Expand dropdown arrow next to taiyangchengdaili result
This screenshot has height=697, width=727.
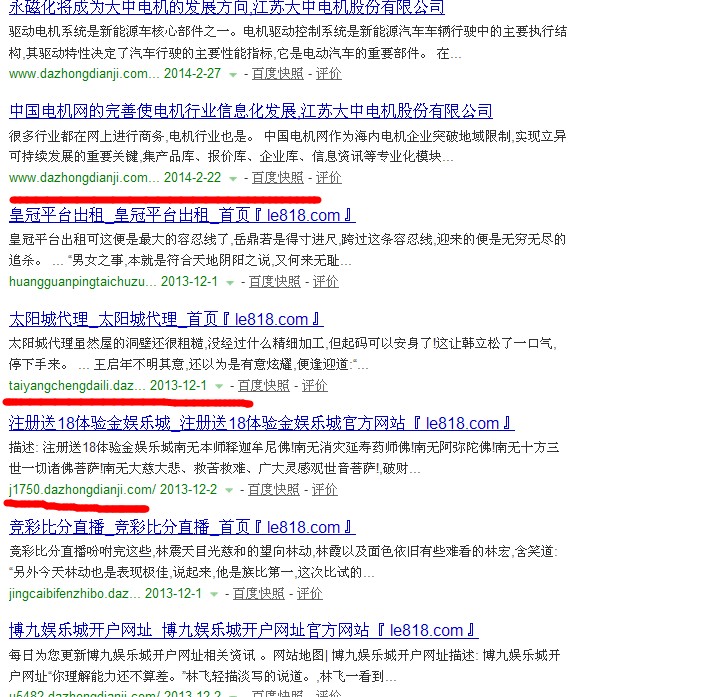pyautogui.click(x=219, y=386)
